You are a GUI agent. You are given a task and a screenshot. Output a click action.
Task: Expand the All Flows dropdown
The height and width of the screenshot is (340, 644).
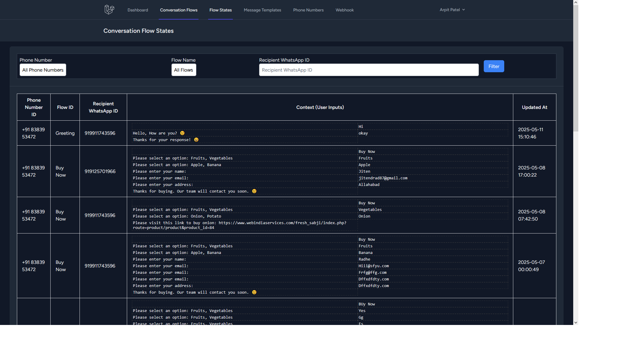point(183,70)
